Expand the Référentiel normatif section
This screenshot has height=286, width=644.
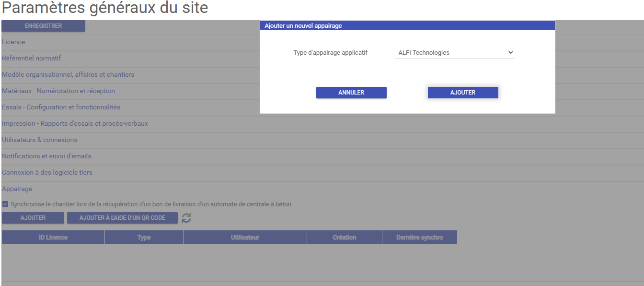pyautogui.click(x=32, y=59)
